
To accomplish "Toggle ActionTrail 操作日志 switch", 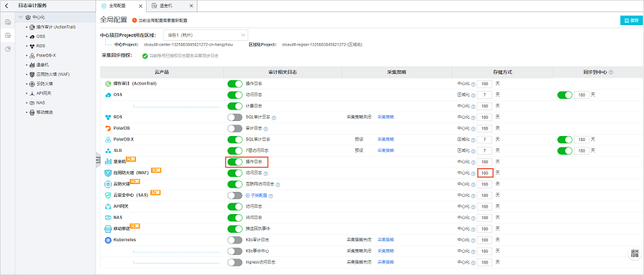I will [235, 84].
